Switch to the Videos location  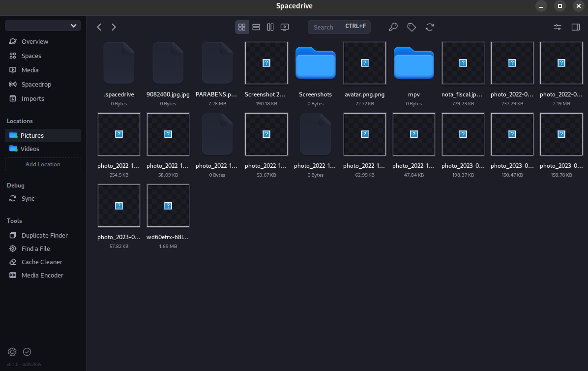tap(30, 149)
